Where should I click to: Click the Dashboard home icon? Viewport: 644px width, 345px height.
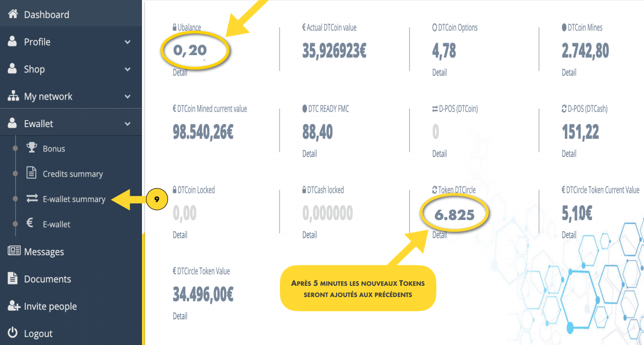point(13,14)
